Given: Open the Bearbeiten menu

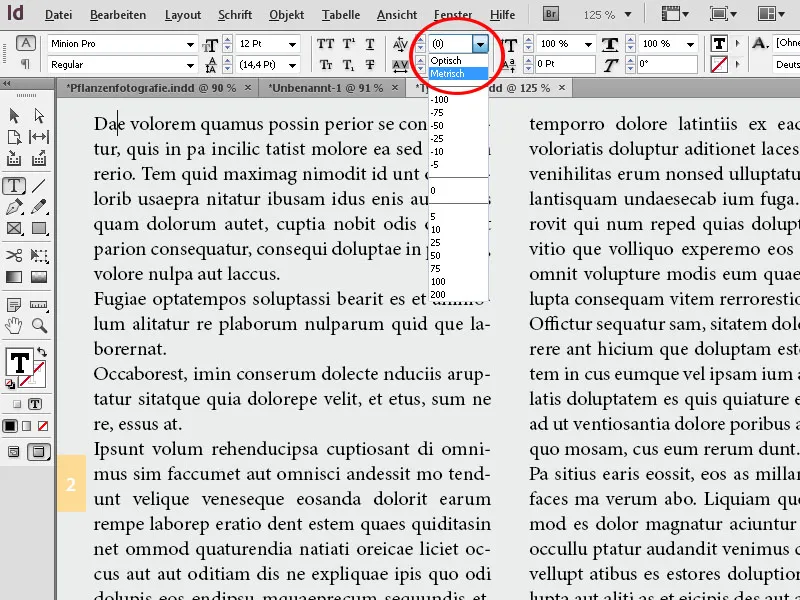Looking at the screenshot, I should pos(118,15).
